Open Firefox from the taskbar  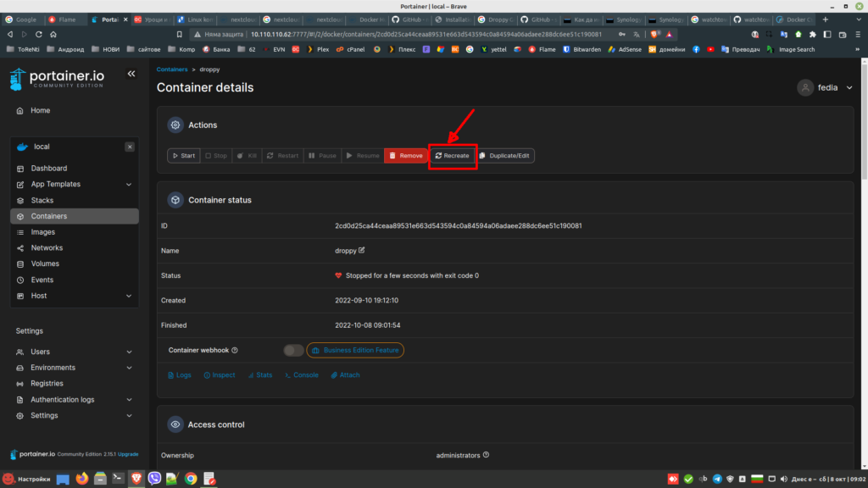coord(82,479)
